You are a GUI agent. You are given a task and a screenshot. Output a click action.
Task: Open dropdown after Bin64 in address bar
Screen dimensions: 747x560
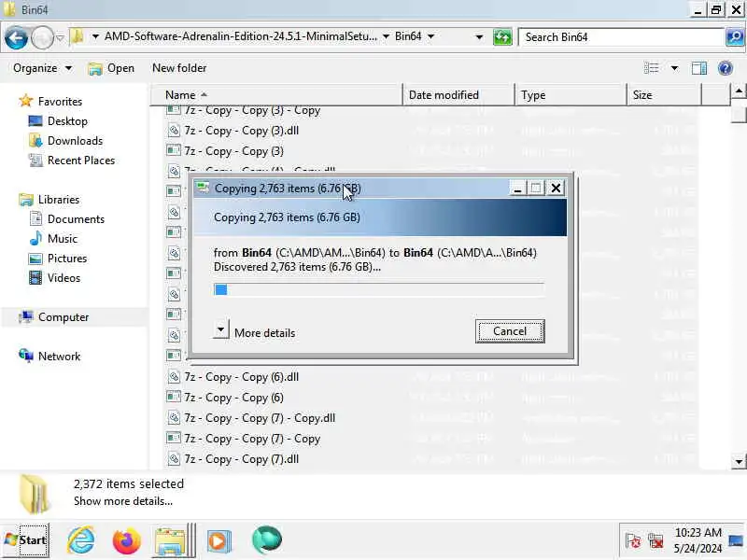430,36
